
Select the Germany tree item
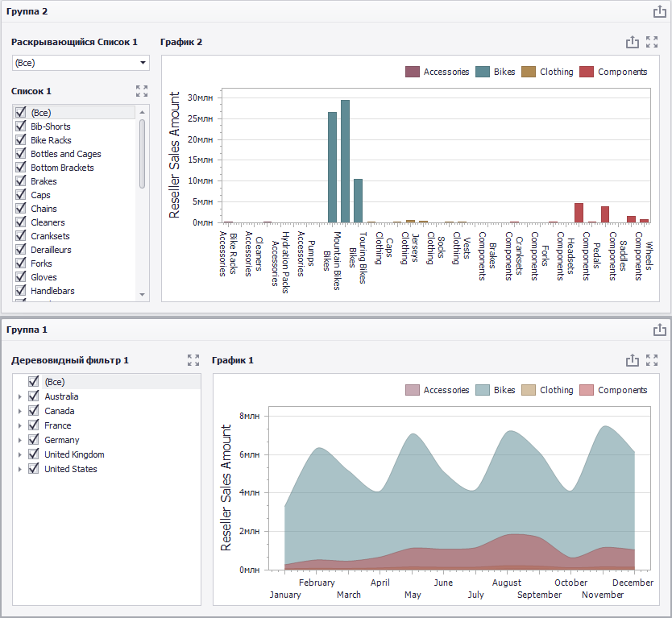coord(62,440)
